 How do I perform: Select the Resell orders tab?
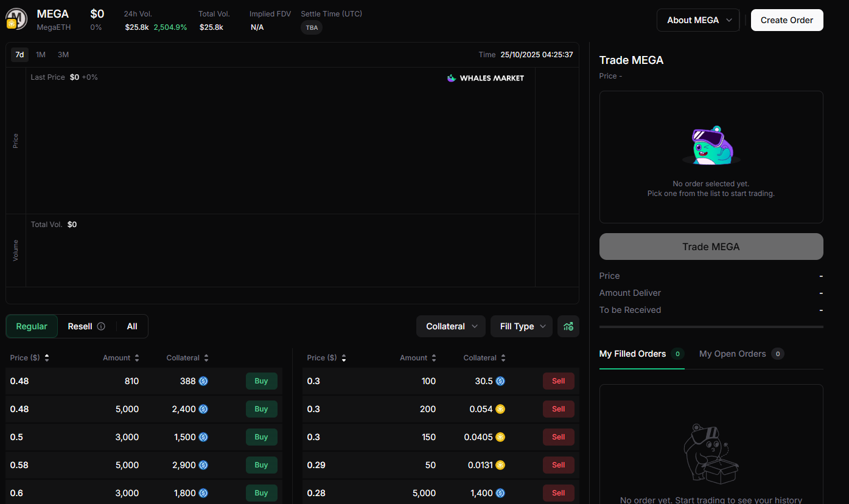click(80, 326)
